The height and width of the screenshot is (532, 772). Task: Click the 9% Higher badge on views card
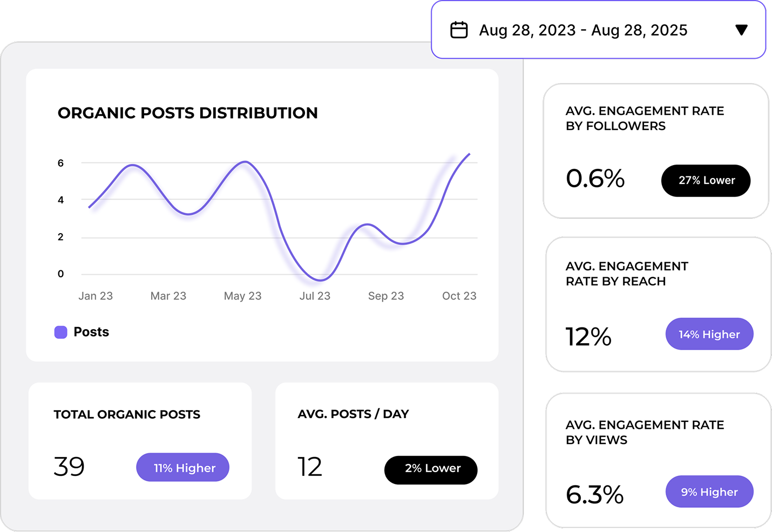pos(709,492)
